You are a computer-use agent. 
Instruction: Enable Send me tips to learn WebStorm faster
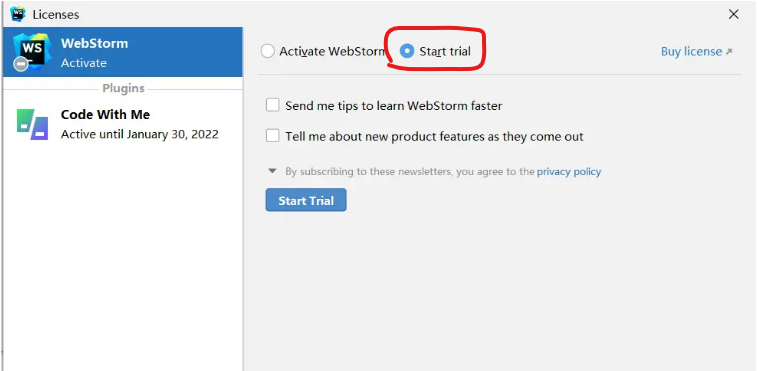tap(273, 105)
